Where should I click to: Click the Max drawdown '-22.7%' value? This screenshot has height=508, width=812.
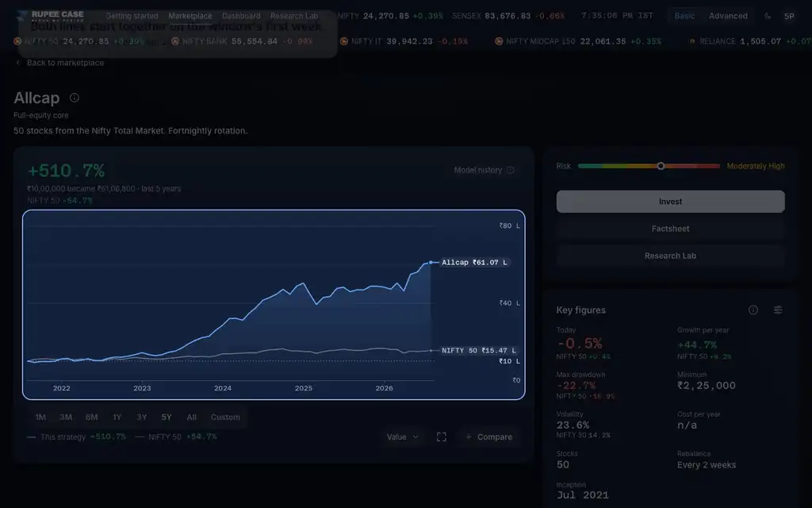(x=576, y=386)
